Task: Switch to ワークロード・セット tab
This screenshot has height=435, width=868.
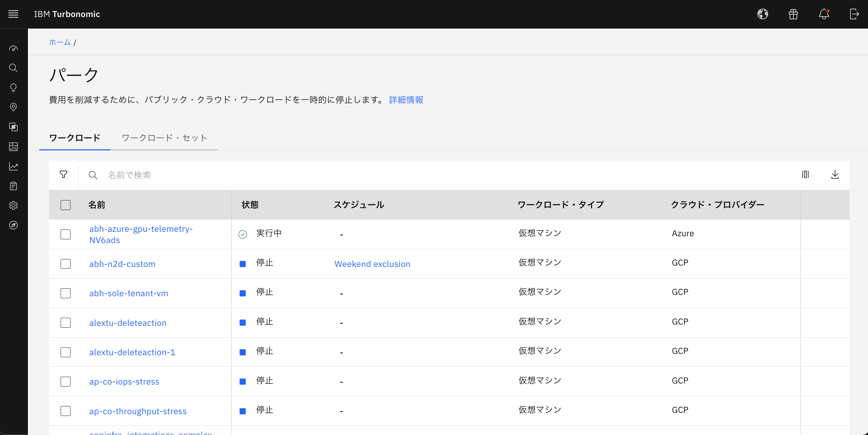Action: tap(164, 138)
